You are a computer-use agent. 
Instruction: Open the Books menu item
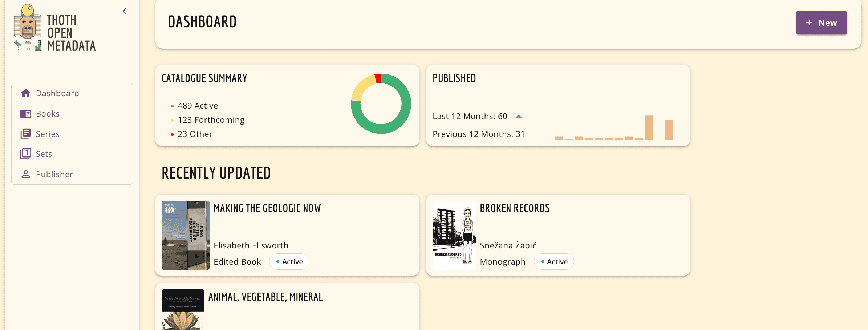coord(48,114)
